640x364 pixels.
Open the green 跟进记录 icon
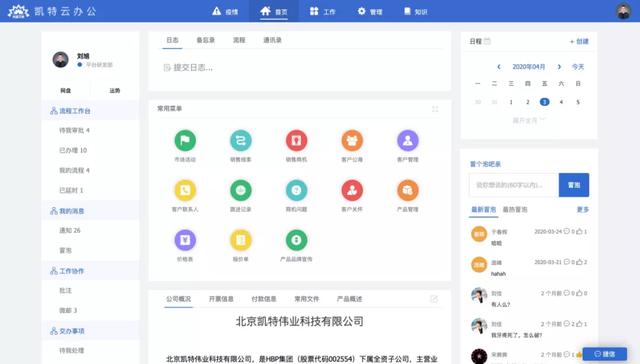click(x=240, y=190)
